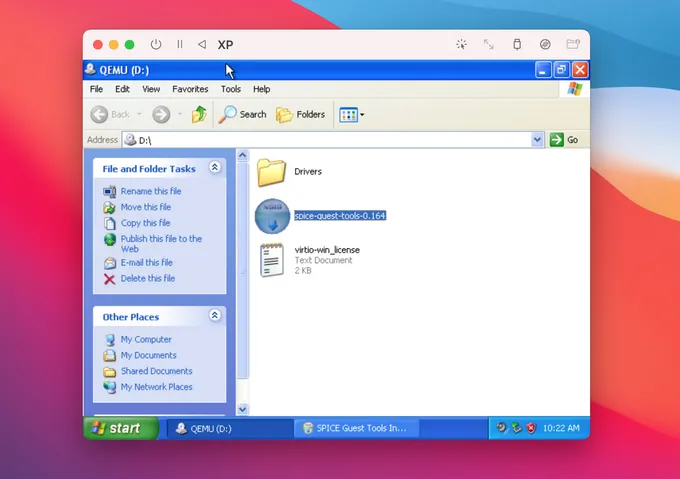The width and height of the screenshot is (680, 479).
Task: Click Delete this file
Action: coord(148,278)
